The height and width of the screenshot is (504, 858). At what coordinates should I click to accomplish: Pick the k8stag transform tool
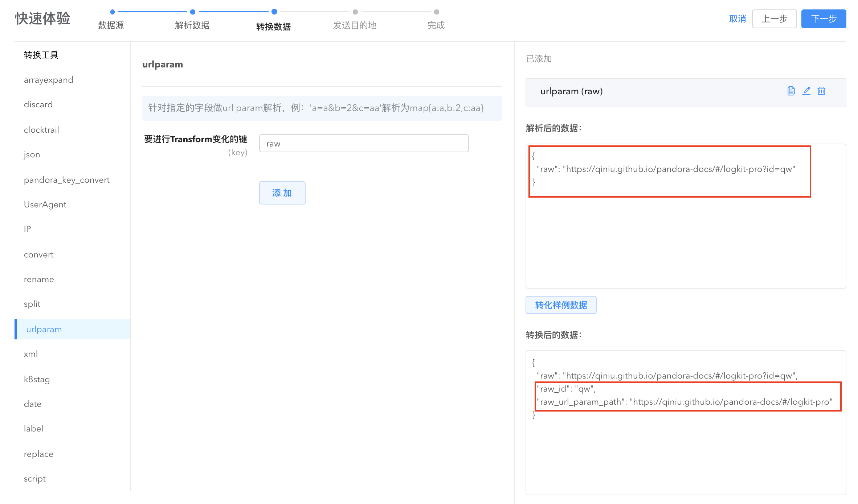pyautogui.click(x=37, y=379)
